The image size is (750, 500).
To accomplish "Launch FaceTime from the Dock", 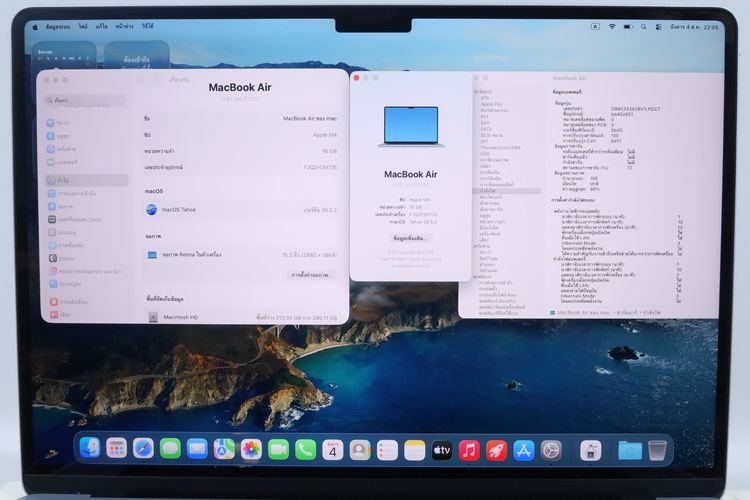I will click(278, 449).
